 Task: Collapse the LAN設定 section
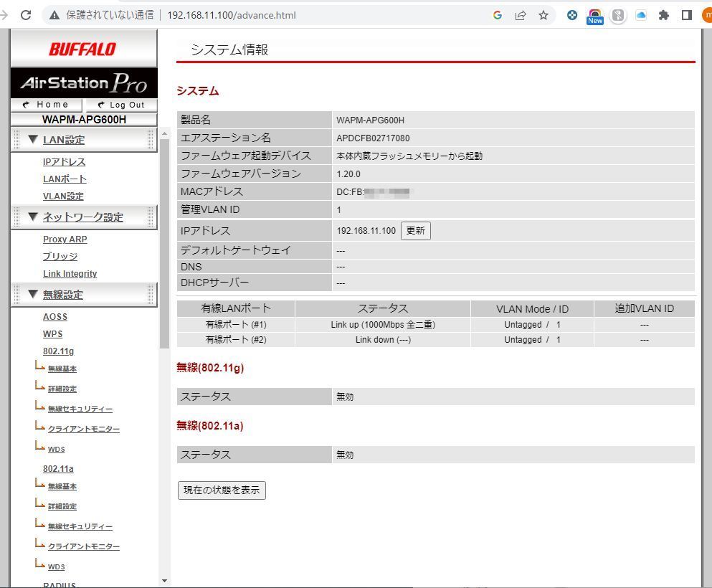pyautogui.click(x=64, y=140)
